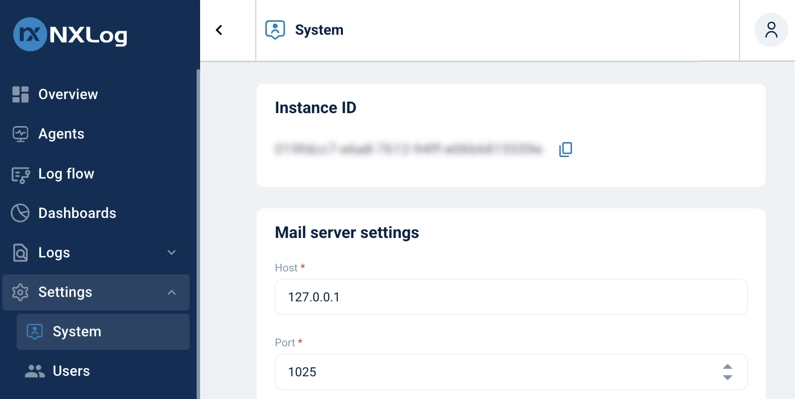The image size is (795, 399).
Task: Click the blurred Instance ID value
Action: click(x=409, y=149)
